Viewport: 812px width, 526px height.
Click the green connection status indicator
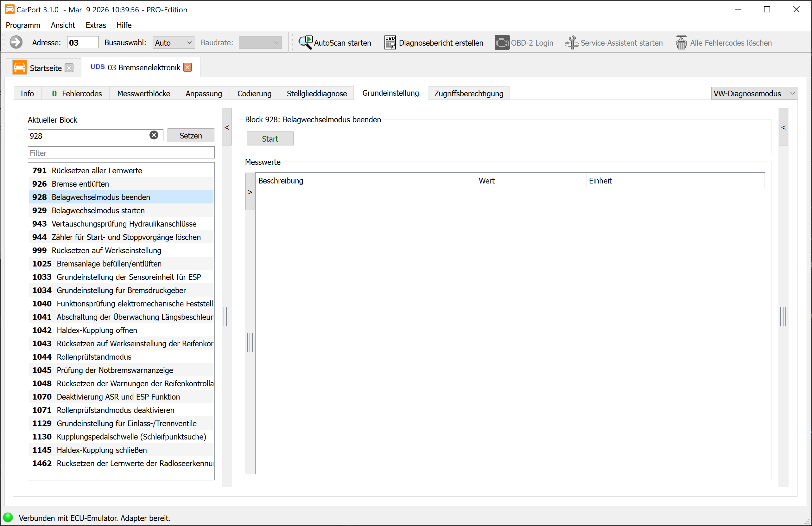[x=8, y=517]
